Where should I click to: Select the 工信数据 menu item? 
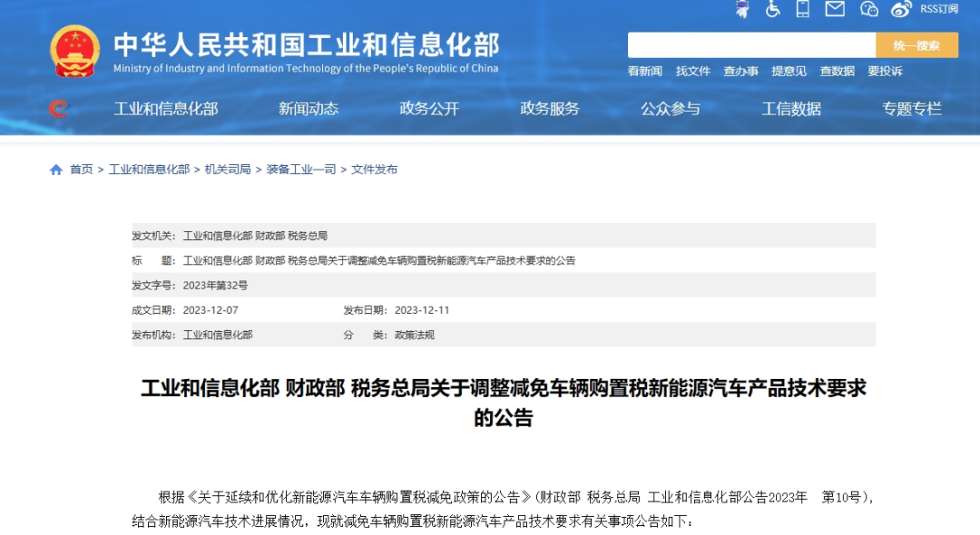791,109
